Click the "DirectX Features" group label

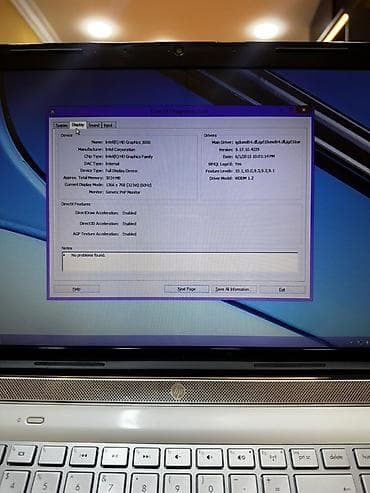tap(76, 204)
